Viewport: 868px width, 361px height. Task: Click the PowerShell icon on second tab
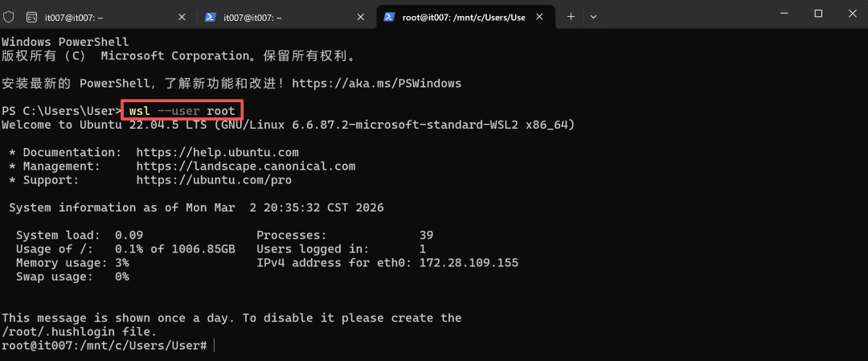tap(211, 17)
